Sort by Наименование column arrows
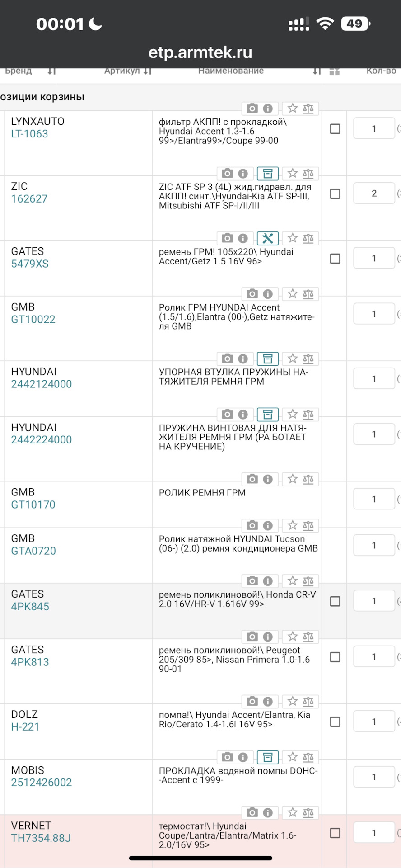Viewport: 401px width, 868px height. pyautogui.click(x=317, y=71)
